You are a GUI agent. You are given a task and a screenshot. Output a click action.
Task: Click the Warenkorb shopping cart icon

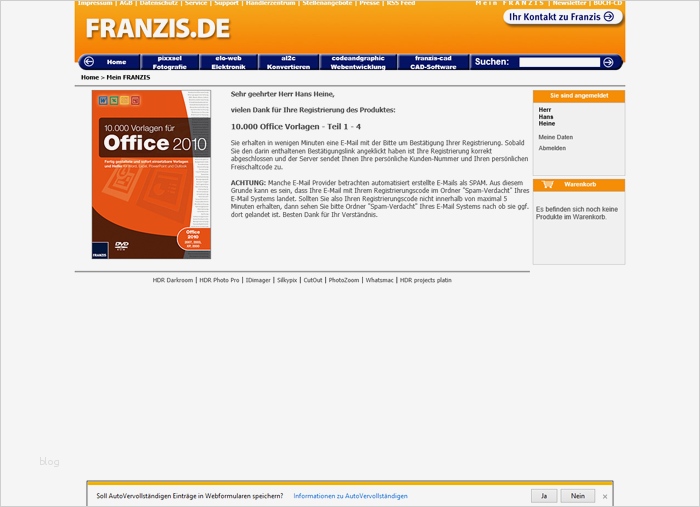pos(548,184)
